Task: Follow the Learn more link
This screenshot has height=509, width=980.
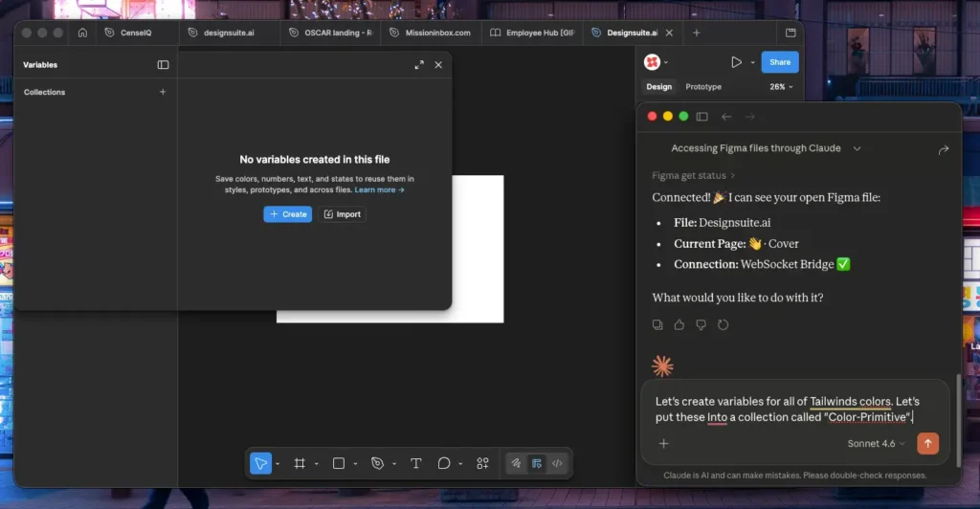Action: tap(379, 189)
